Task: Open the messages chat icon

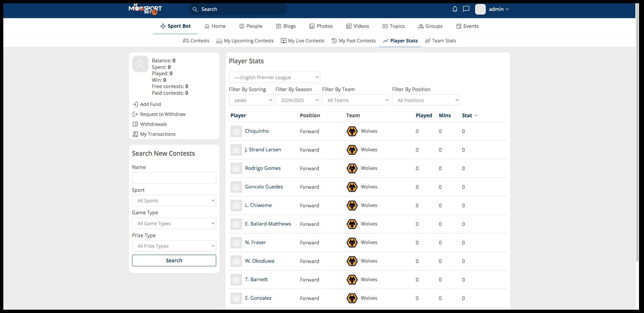Action: tap(466, 9)
